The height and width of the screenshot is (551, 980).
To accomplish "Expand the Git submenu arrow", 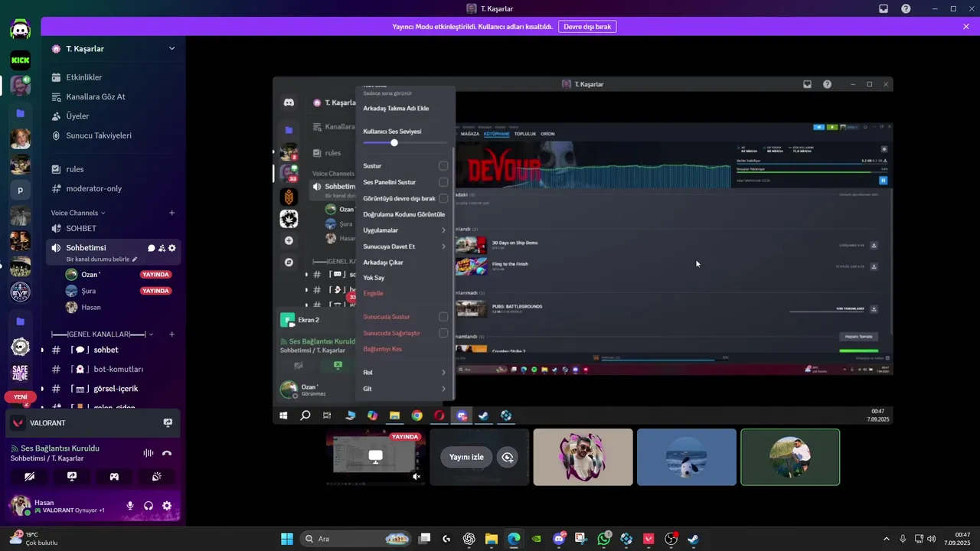I will click(x=443, y=389).
